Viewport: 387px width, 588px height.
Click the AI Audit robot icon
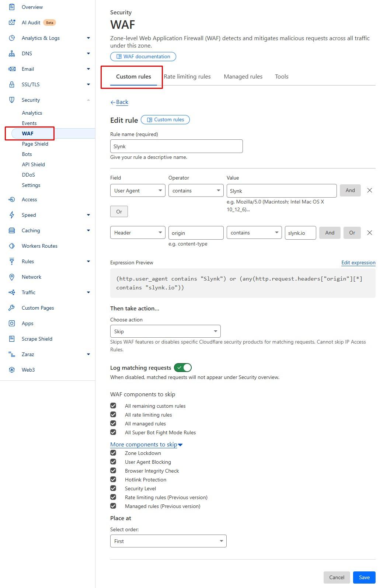(12, 22)
